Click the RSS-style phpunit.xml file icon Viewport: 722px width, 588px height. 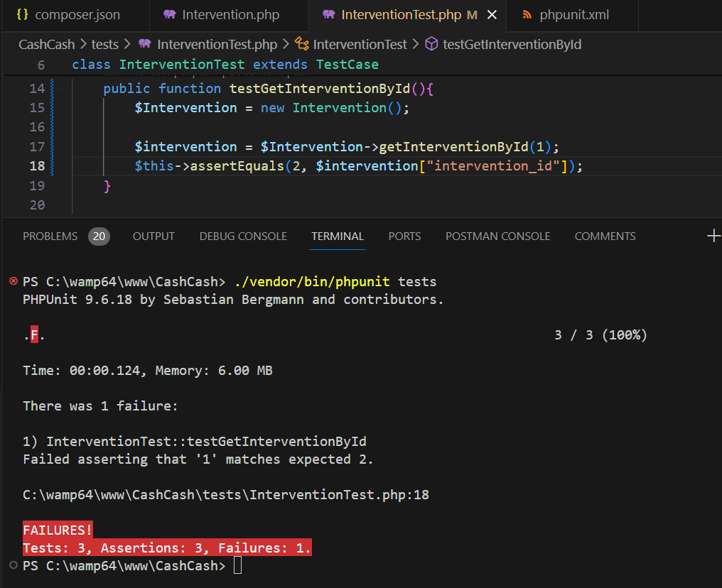pyautogui.click(x=527, y=14)
